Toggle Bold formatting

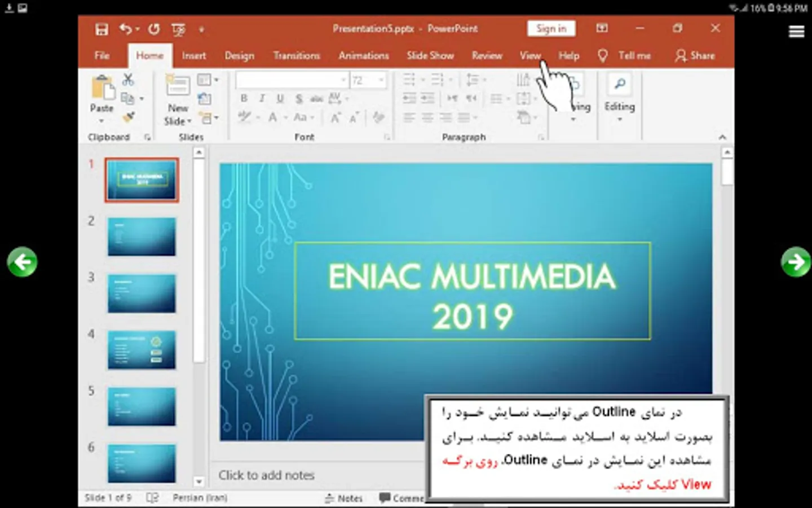244,98
